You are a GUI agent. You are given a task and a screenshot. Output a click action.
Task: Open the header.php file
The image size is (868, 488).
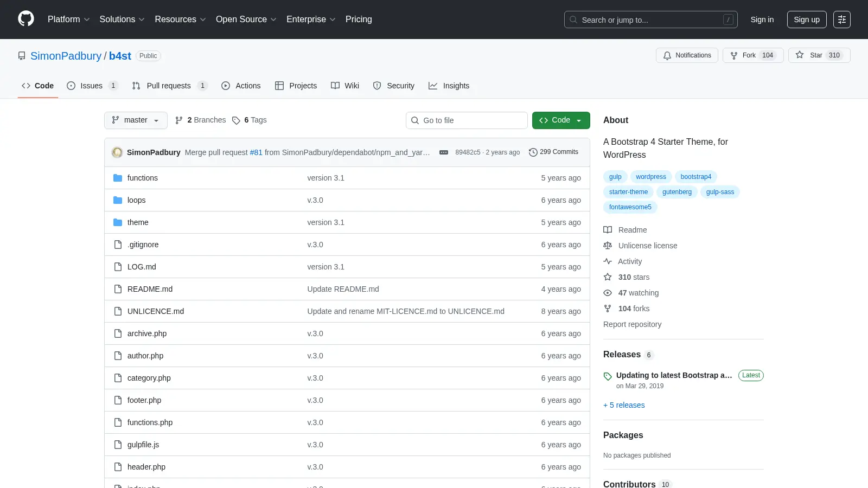pyautogui.click(x=146, y=467)
